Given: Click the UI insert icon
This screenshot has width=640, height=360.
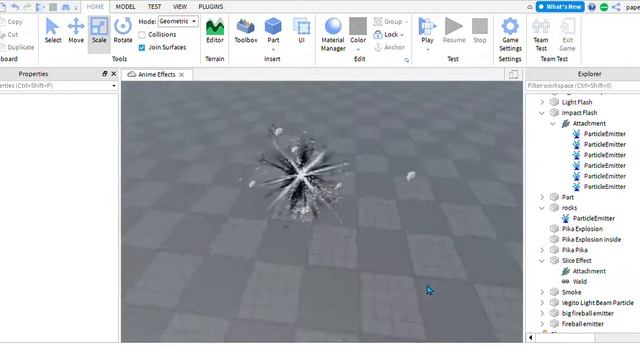Looking at the screenshot, I should coord(302,31).
